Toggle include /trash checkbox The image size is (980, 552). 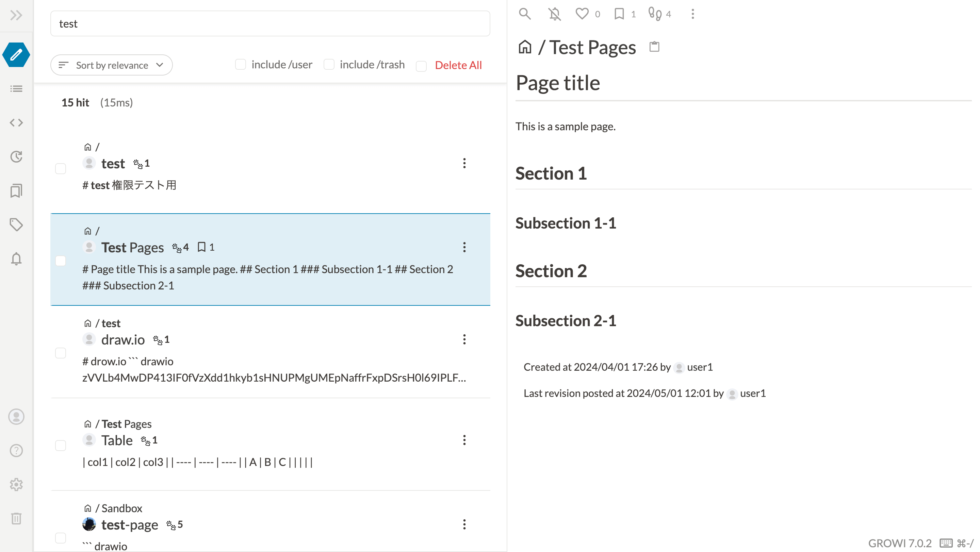(x=329, y=64)
